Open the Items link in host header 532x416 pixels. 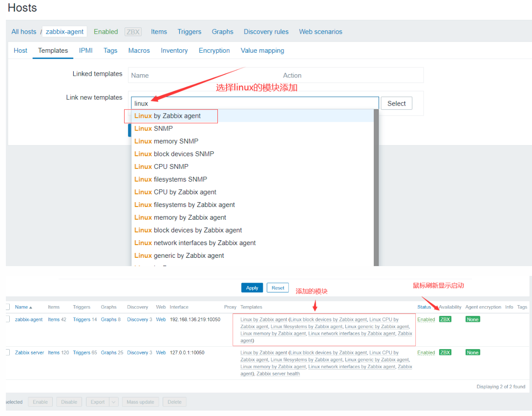(159, 32)
